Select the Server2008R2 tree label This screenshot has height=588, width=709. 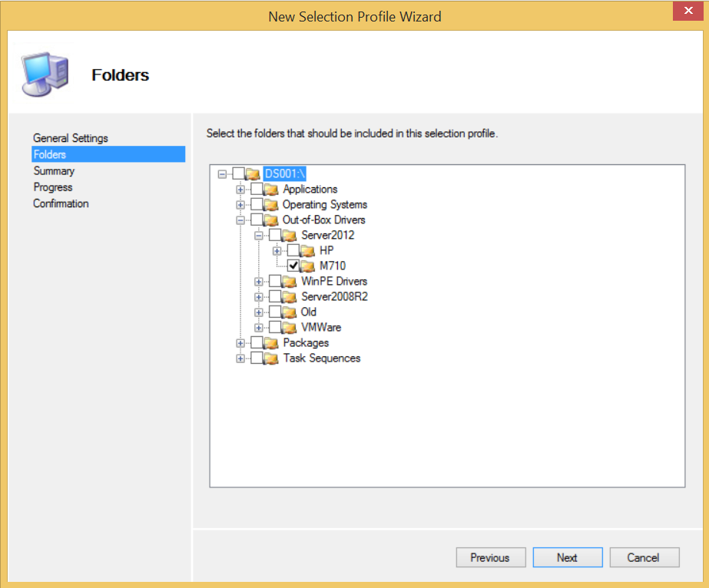tap(335, 296)
